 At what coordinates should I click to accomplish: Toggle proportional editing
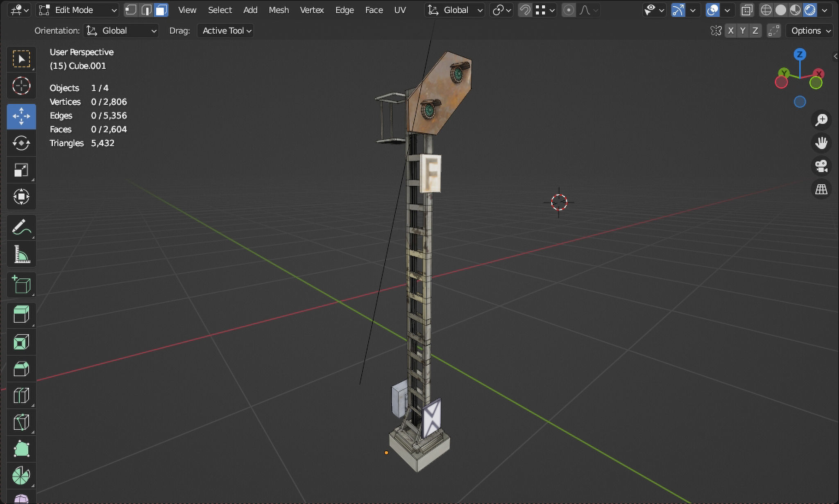(569, 10)
